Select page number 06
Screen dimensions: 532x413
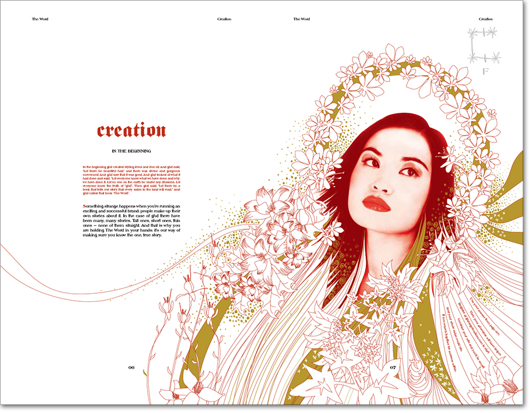[131, 368]
